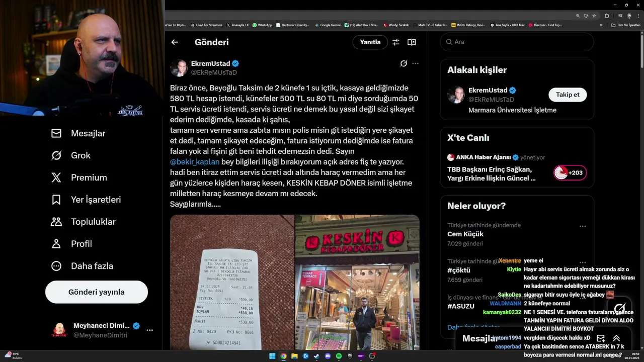
Task: Open EkremUstad's profile picture on the post
Action: 179,68
